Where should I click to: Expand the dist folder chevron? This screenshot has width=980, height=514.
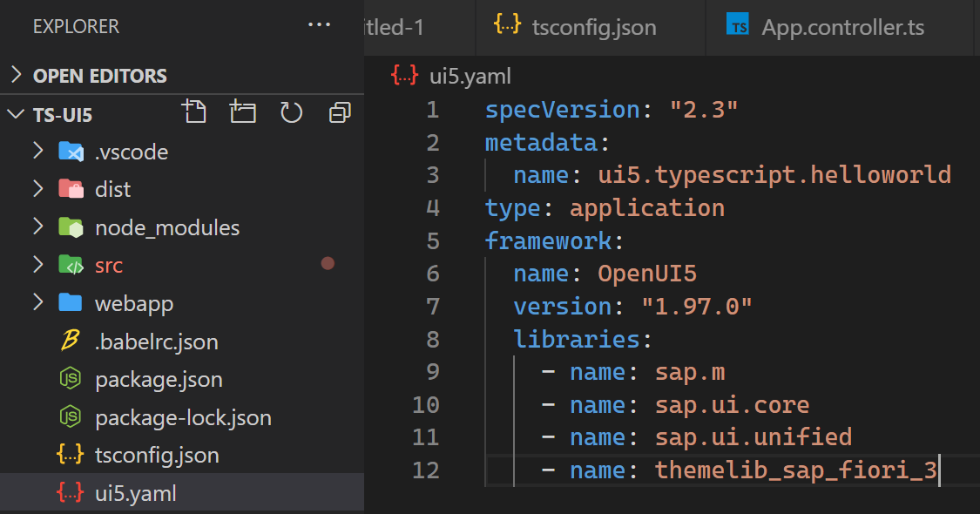(37, 188)
